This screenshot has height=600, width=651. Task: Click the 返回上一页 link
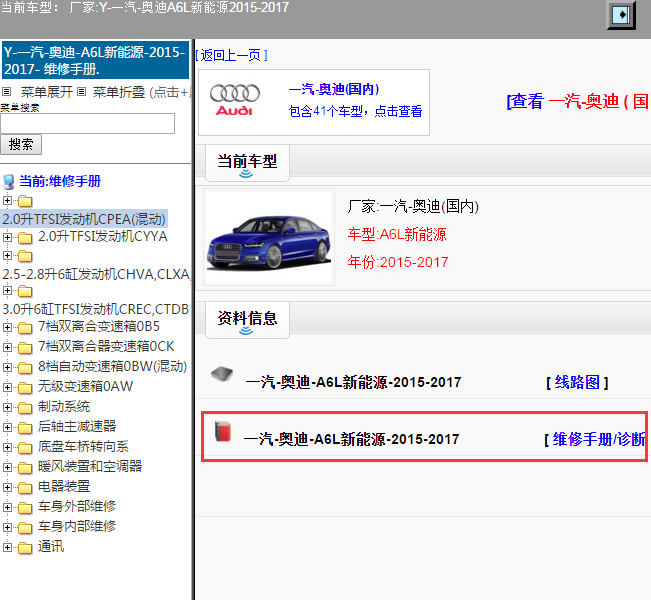(x=231, y=55)
